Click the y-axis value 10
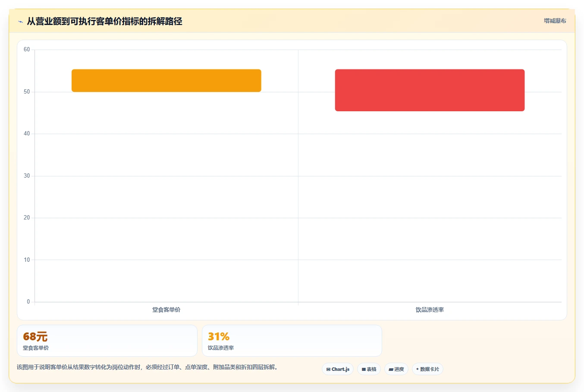584x392 pixels. pyautogui.click(x=27, y=260)
